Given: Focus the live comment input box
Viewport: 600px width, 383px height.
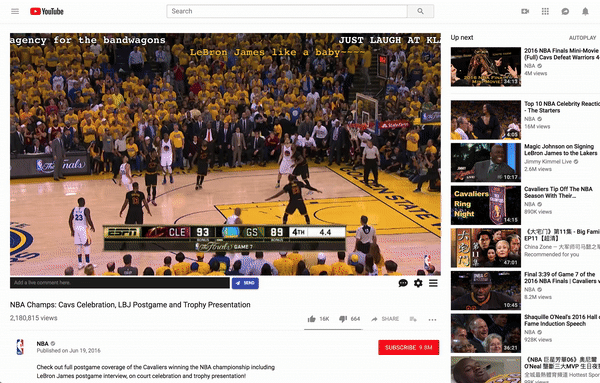Looking at the screenshot, I should [x=120, y=283].
